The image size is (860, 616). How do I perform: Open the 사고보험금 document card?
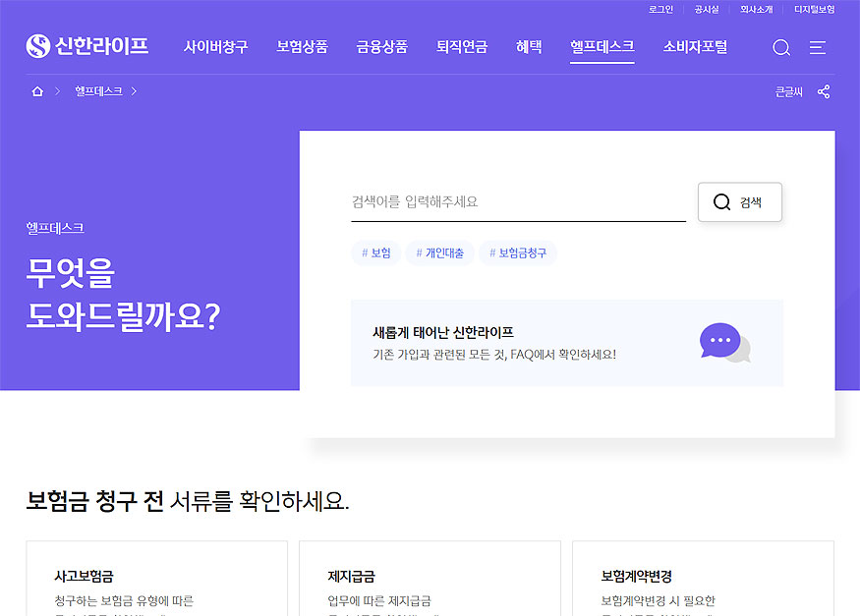tap(157, 579)
